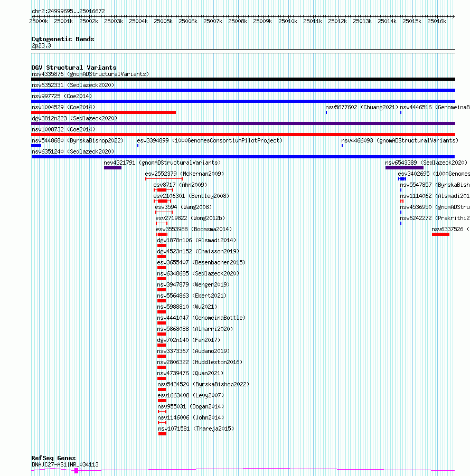This screenshot has height=476, width=470.
Task: Select the nsv4536950 gnomAD label
Action: (x=435, y=207)
